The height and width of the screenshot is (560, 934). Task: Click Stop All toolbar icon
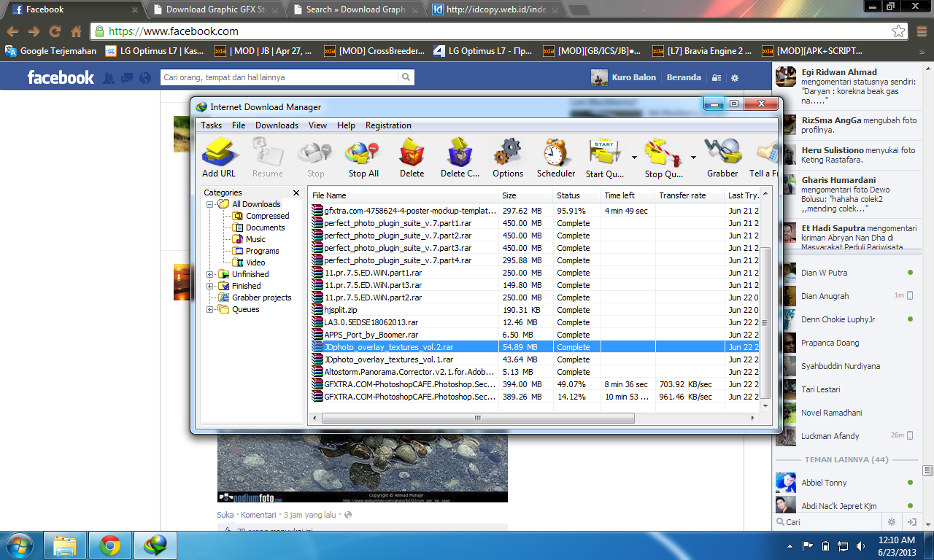pos(363,158)
